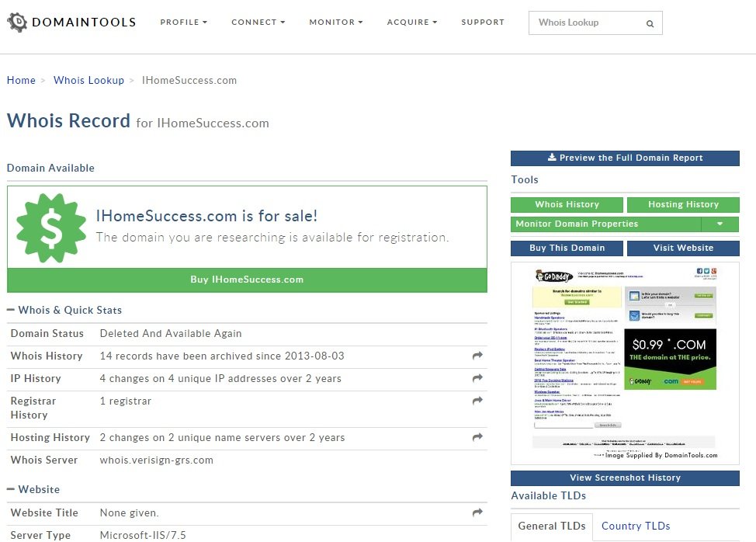Open Website Title row arrow icon
Image resolution: width=756 pixels, height=542 pixels.
point(477,512)
